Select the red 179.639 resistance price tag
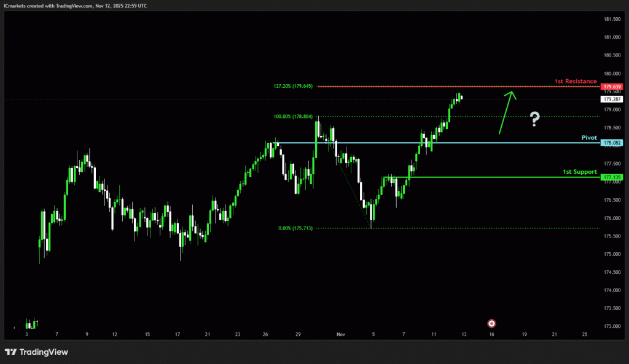 pyautogui.click(x=611, y=87)
